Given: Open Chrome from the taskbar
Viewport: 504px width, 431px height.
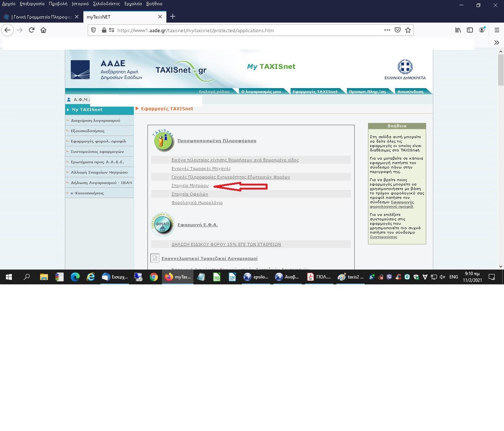Looking at the screenshot, I should click(153, 277).
